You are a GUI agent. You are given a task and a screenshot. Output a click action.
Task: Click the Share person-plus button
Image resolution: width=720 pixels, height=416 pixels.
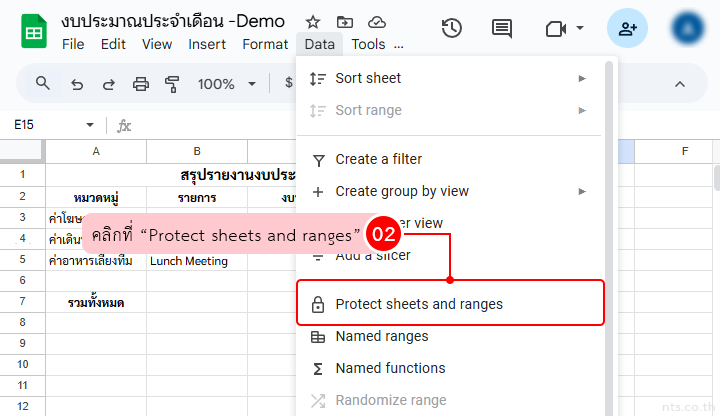(x=627, y=28)
